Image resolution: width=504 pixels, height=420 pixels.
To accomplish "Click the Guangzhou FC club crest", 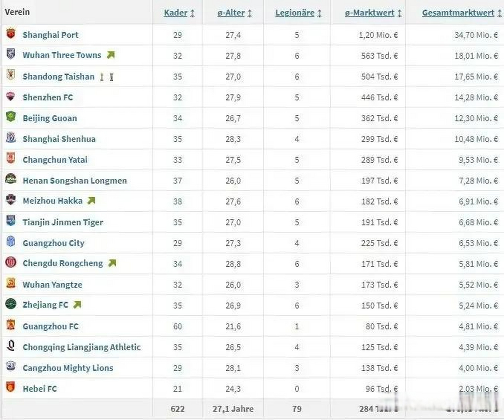I will point(11,325).
